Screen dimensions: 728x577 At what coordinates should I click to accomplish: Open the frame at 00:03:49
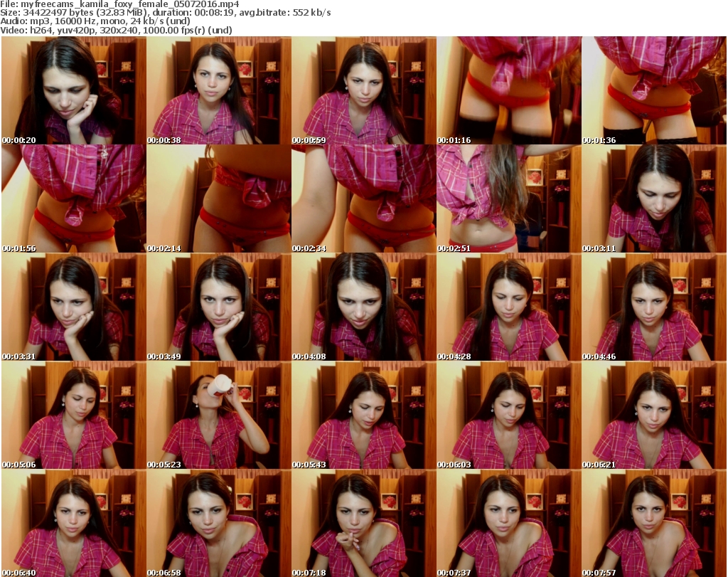(219, 307)
